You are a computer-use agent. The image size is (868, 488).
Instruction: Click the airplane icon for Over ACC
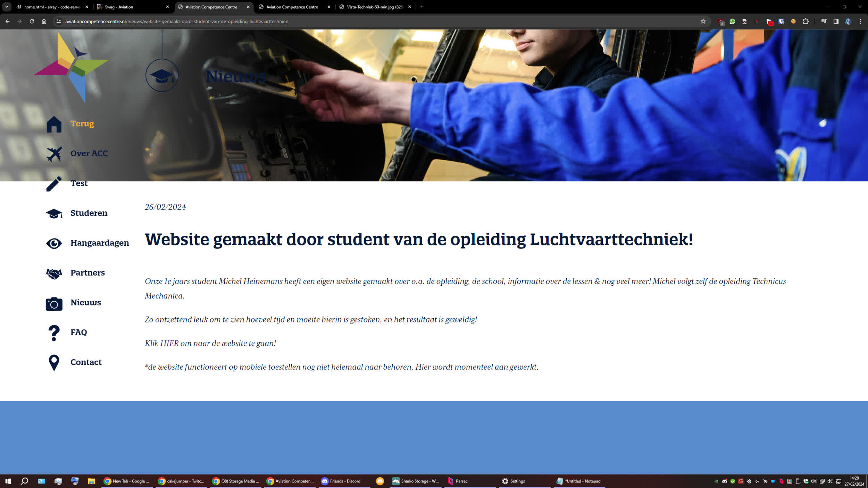[54, 154]
